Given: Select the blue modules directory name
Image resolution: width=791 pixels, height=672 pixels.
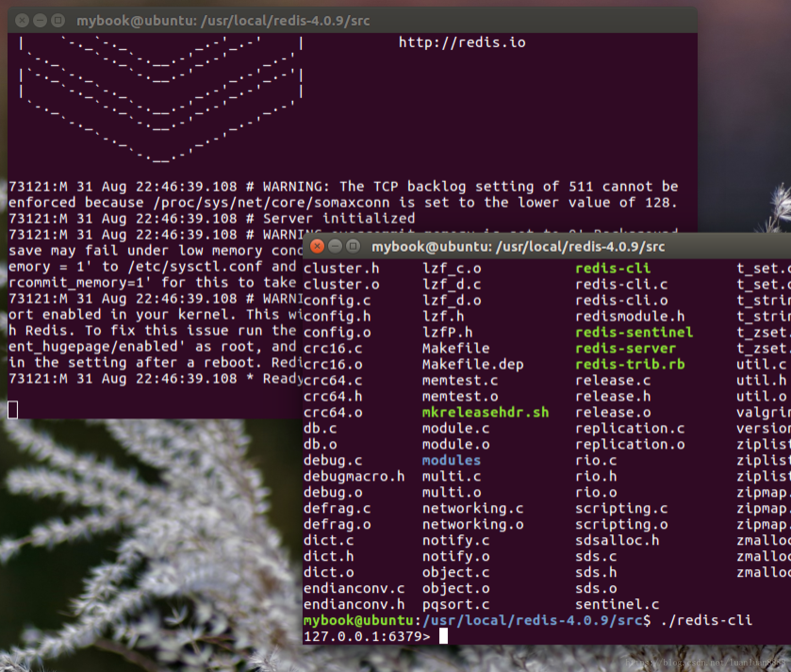Looking at the screenshot, I should 451,460.
